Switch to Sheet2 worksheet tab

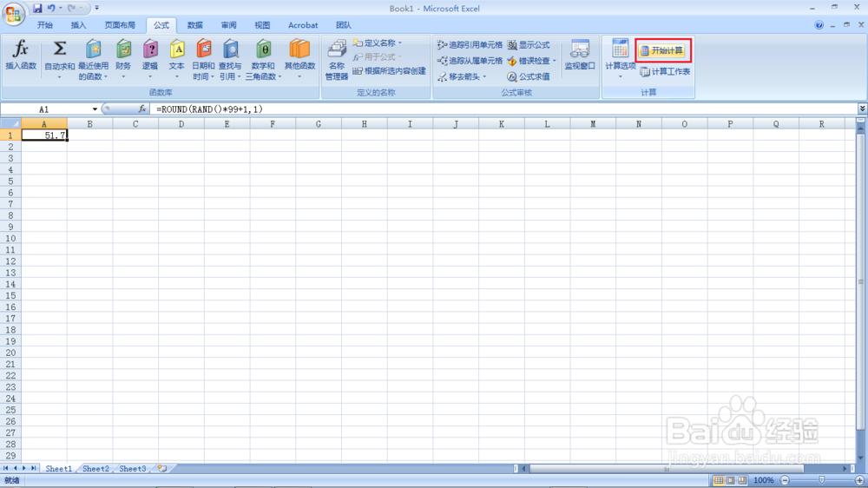point(95,469)
